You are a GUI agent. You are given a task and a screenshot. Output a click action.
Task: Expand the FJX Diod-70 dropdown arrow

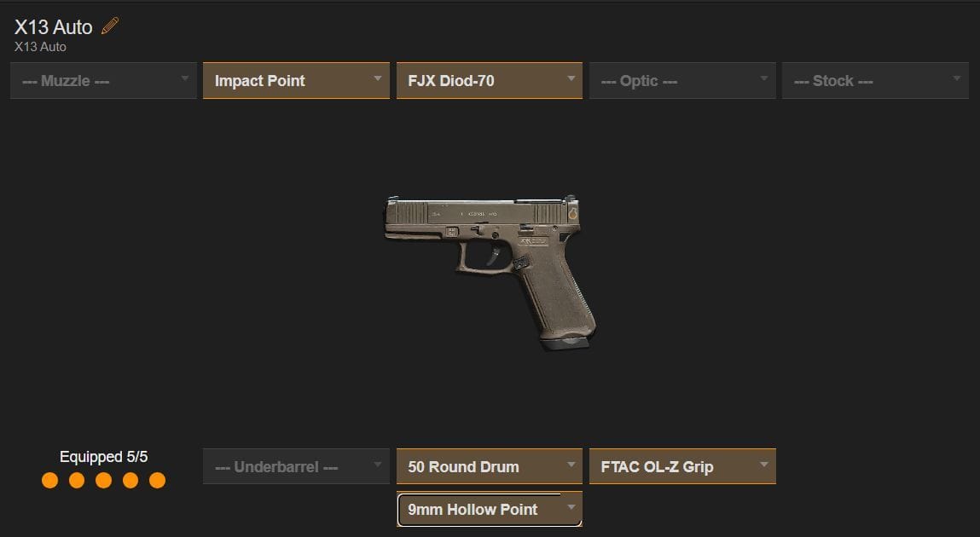click(571, 78)
